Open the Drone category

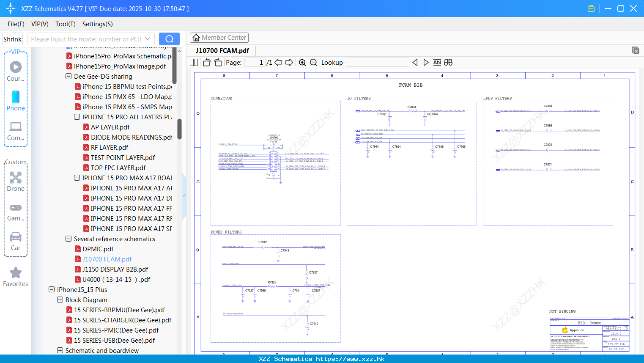click(16, 181)
